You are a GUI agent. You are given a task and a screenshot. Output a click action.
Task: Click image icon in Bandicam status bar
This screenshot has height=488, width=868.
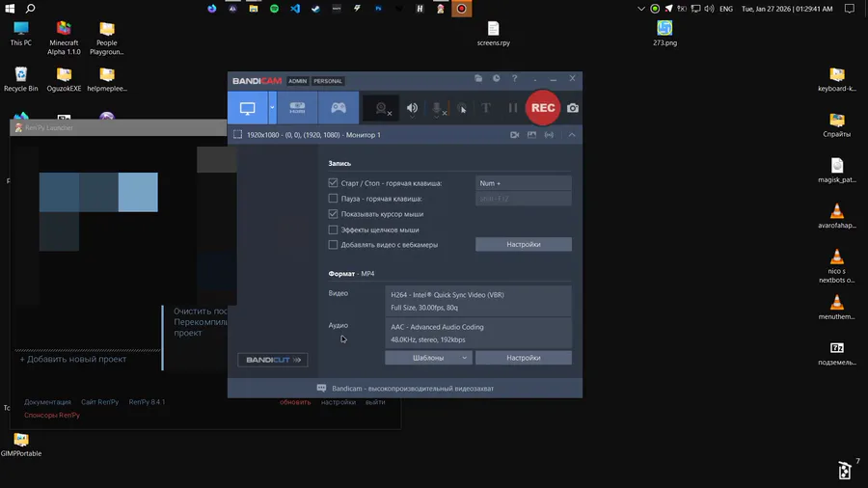531,134
